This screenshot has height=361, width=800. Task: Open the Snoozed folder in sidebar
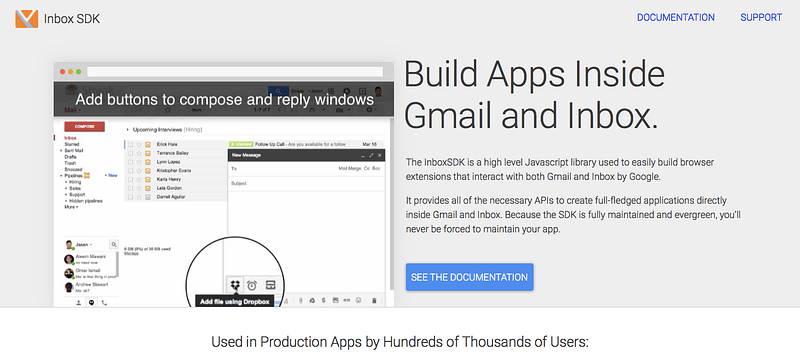73,169
